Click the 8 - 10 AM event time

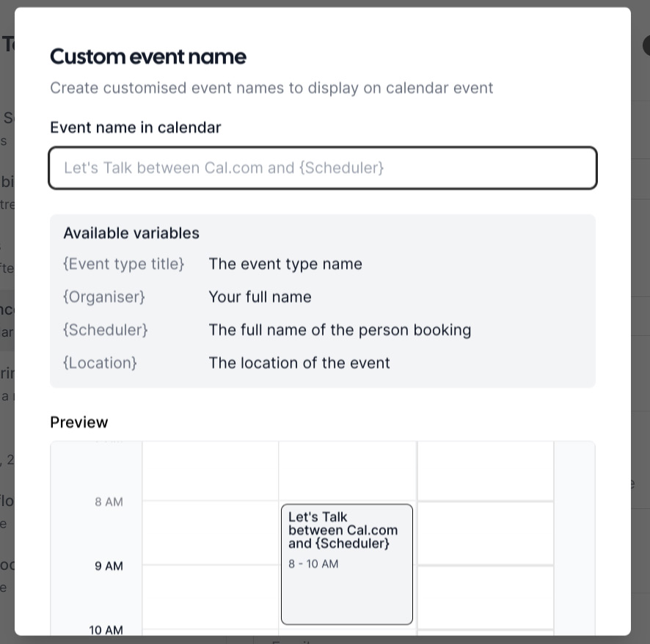click(x=313, y=563)
